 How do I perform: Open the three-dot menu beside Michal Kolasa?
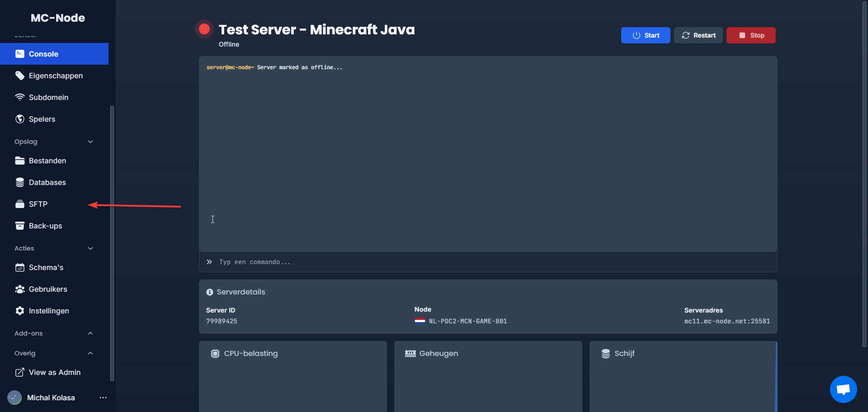(x=103, y=398)
